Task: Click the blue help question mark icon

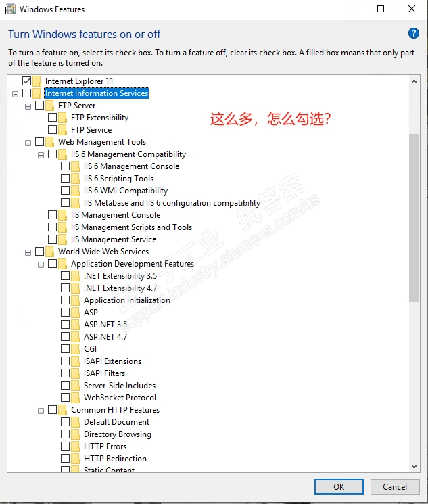Action: [414, 33]
